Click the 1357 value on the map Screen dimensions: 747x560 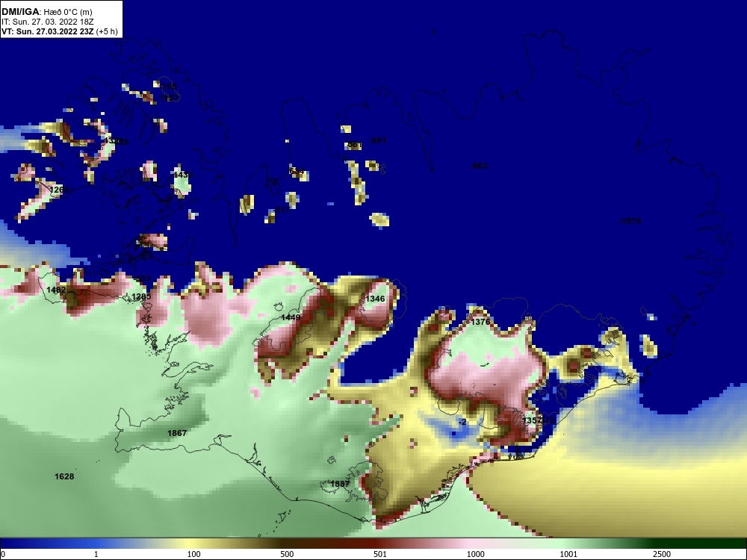pyautogui.click(x=532, y=420)
